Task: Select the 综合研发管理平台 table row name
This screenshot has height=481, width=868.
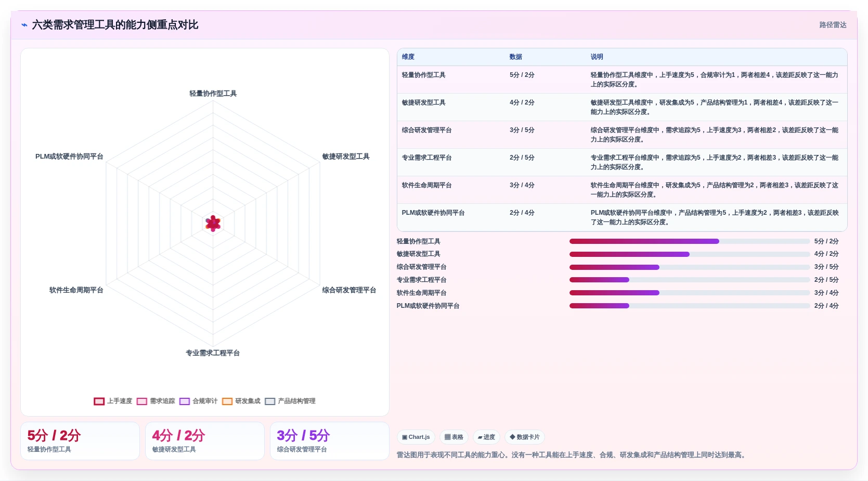Action: point(427,131)
